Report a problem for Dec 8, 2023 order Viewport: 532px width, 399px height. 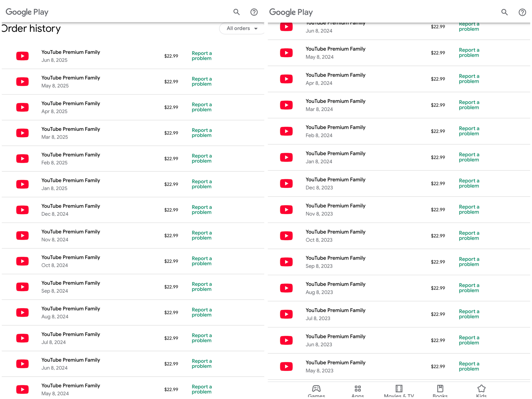tap(469, 183)
